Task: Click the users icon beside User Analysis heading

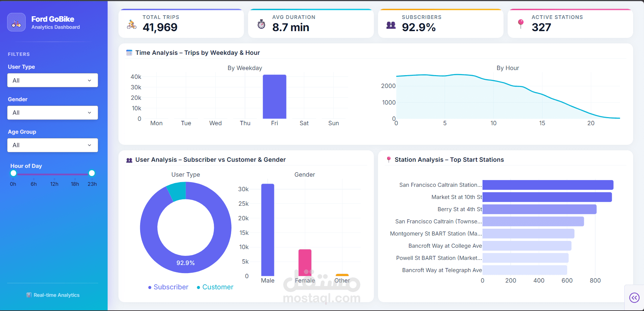Action: 129,159
